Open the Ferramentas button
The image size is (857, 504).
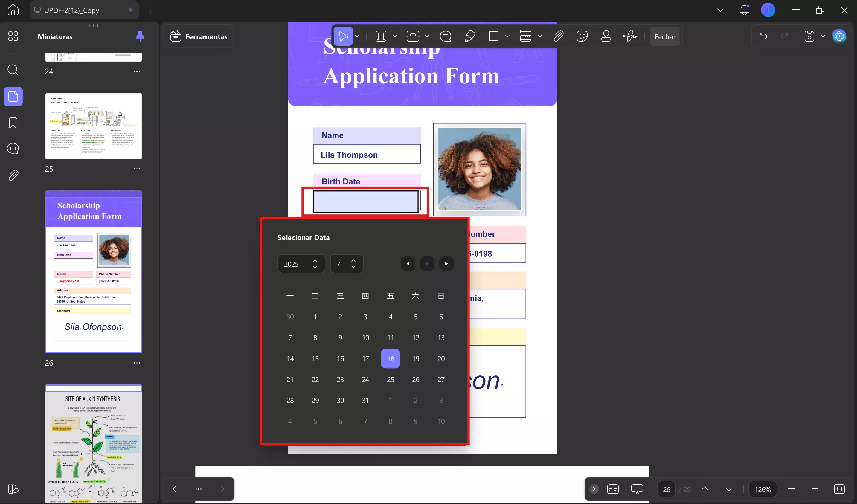pyautogui.click(x=199, y=36)
